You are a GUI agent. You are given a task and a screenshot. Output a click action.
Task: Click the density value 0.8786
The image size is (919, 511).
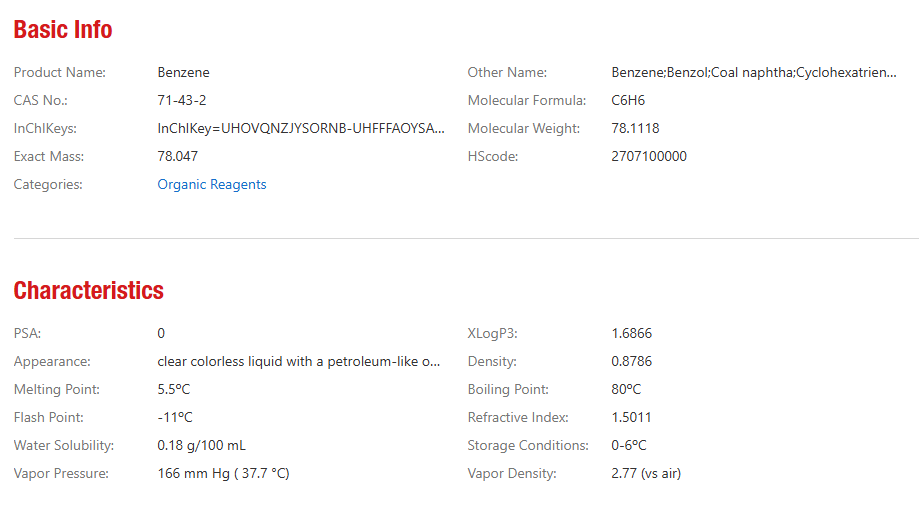tap(632, 361)
